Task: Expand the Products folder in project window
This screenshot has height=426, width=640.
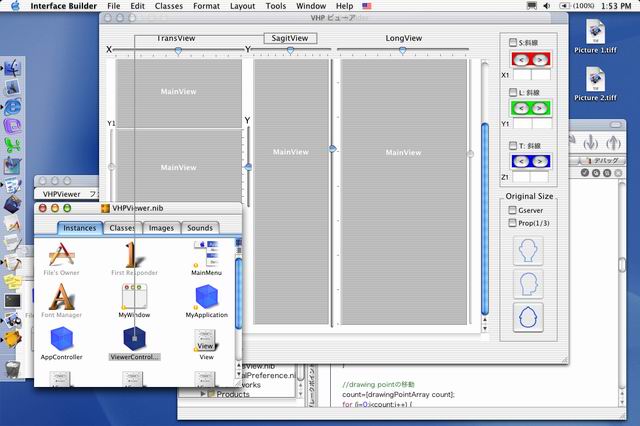Action: click(203, 394)
